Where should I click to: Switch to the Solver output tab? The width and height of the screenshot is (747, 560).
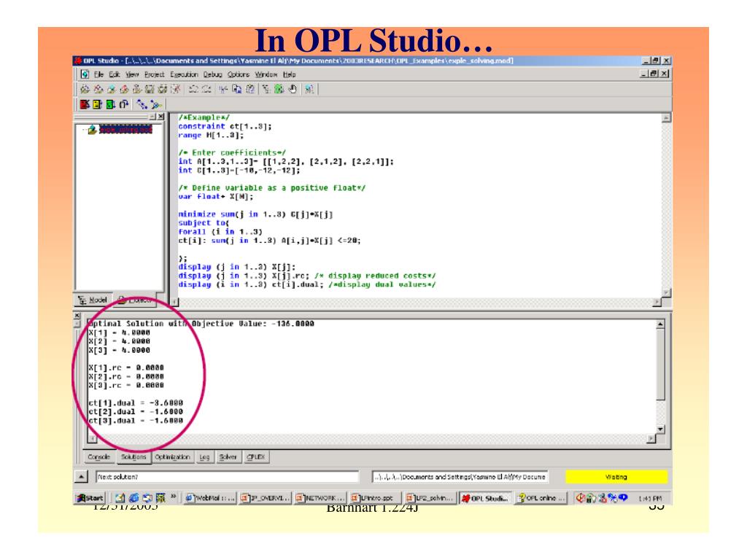click(228, 456)
